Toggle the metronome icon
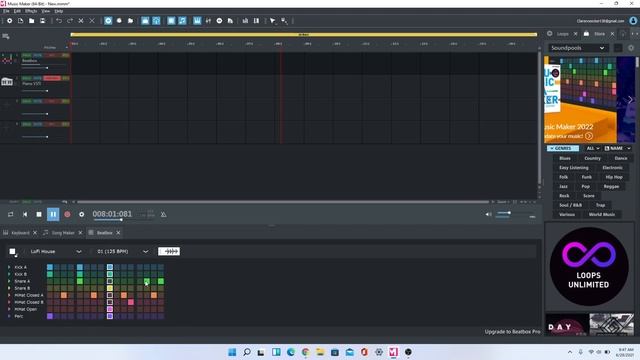This screenshot has width=640, height=360. click(163, 214)
